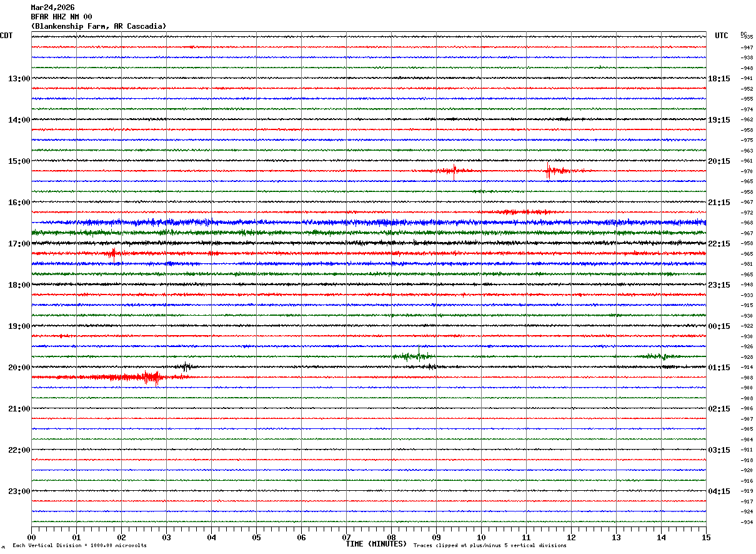Select the 17:00 CDT hour label
The width and height of the screenshot is (756, 554).
(x=19, y=244)
